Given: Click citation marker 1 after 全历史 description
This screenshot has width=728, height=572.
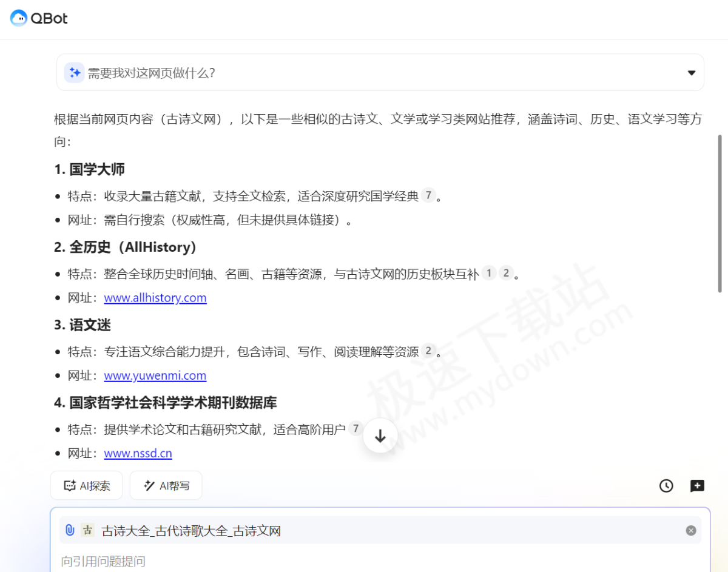Looking at the screenshot, I should tap(489, 273).
